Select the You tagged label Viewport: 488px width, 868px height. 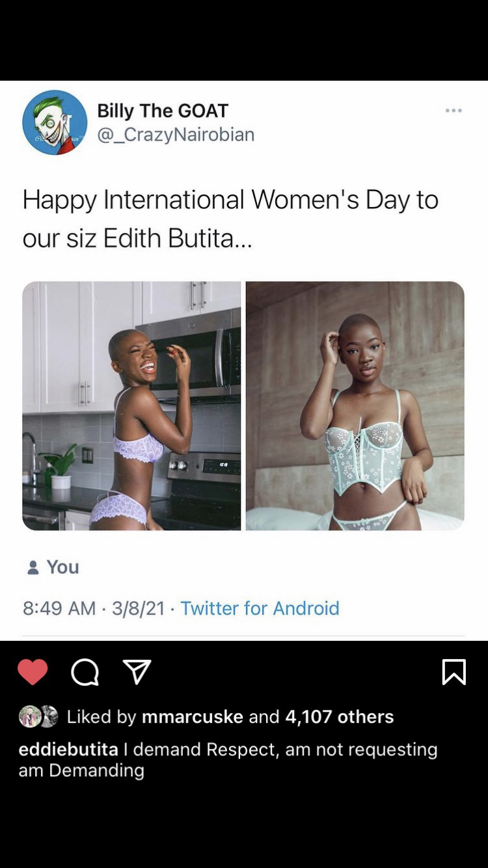click(x=62, y=567)
